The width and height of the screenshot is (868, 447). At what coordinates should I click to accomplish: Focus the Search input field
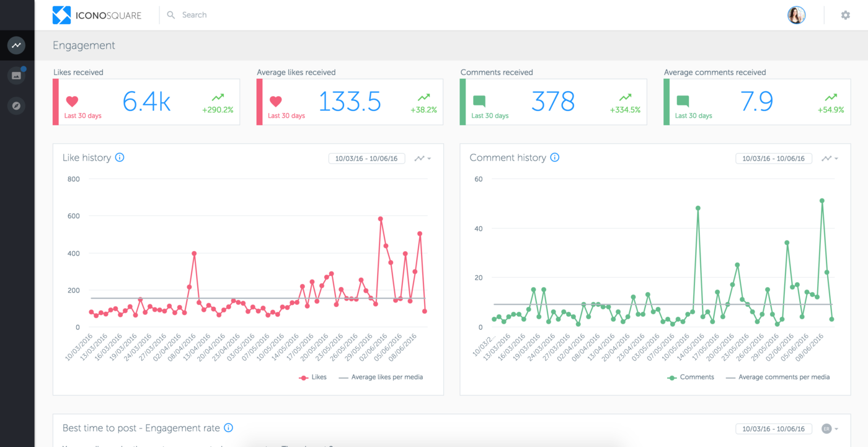pyautogui.click(x=194, y=15)
